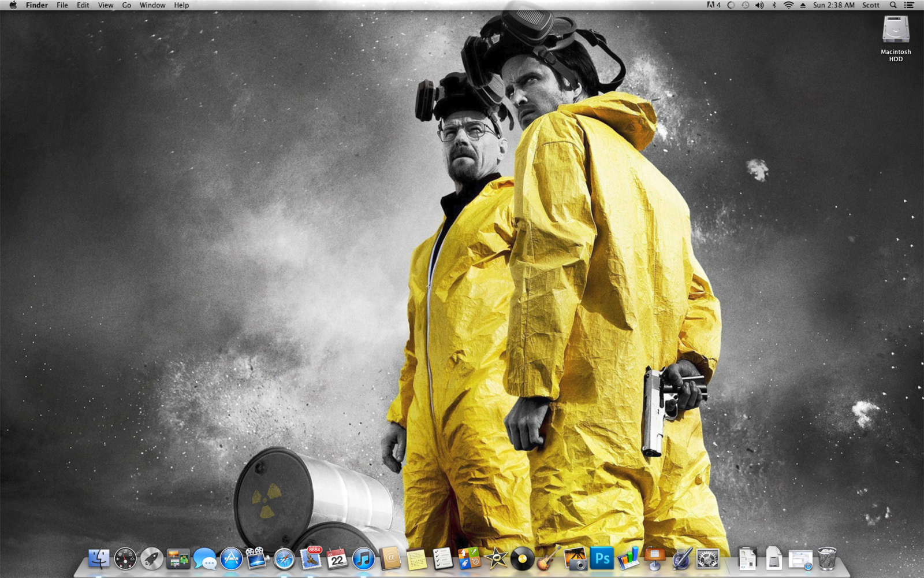Viewport: 924px width, 578px height.
Task: Click the clock showing Sun 2:38 AM
Action: [833, 5]
